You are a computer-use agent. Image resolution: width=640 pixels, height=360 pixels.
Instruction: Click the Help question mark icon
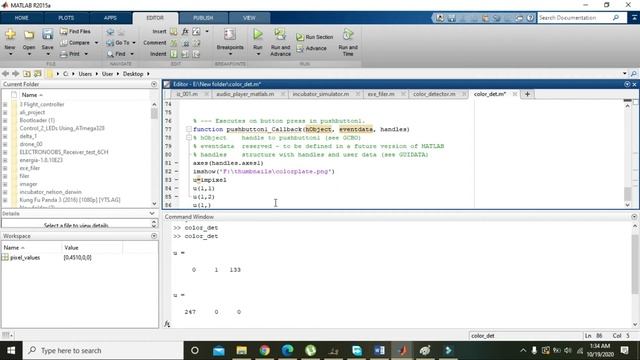click(530, 18)
